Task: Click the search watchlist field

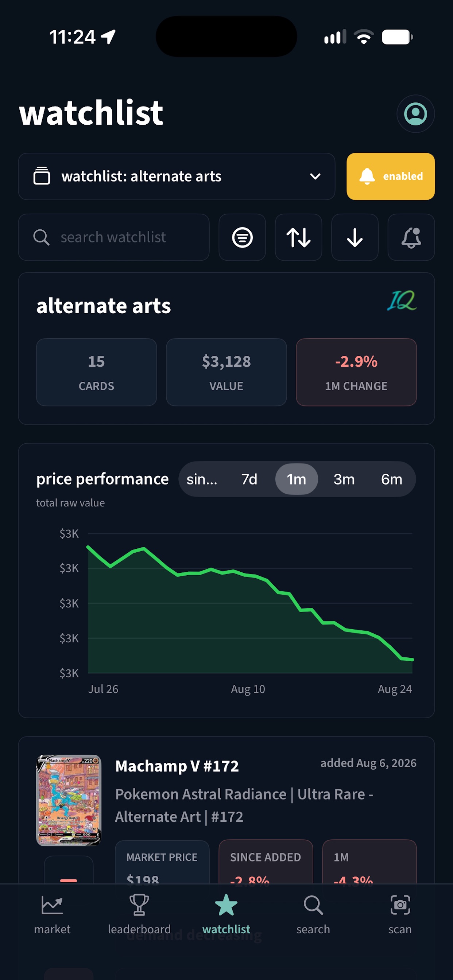Action: tap(114, 237)
